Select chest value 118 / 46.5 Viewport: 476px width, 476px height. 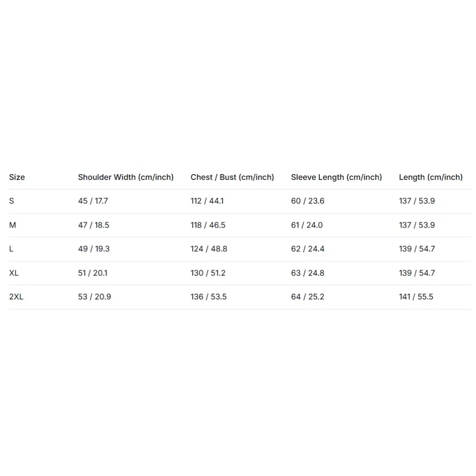click(208, 225)
